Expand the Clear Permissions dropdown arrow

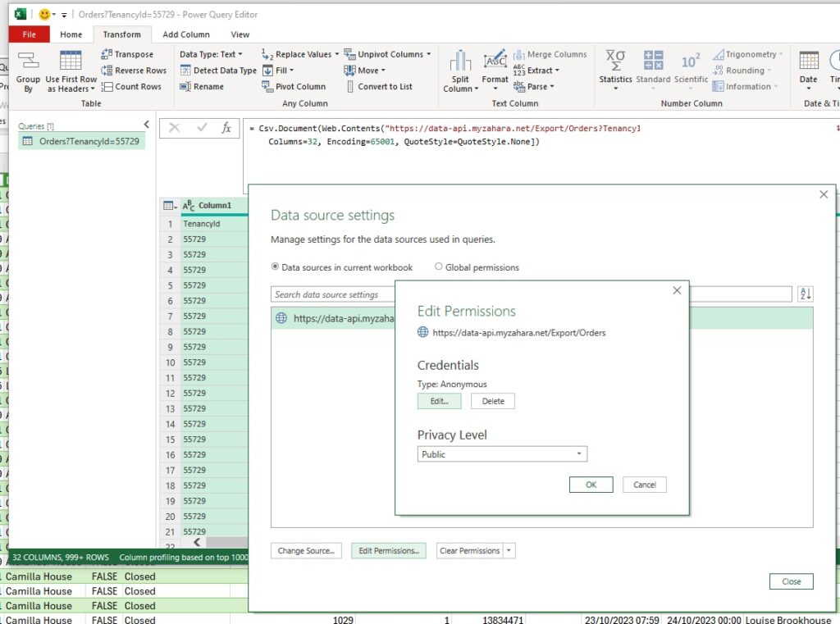tap(509, 551)
